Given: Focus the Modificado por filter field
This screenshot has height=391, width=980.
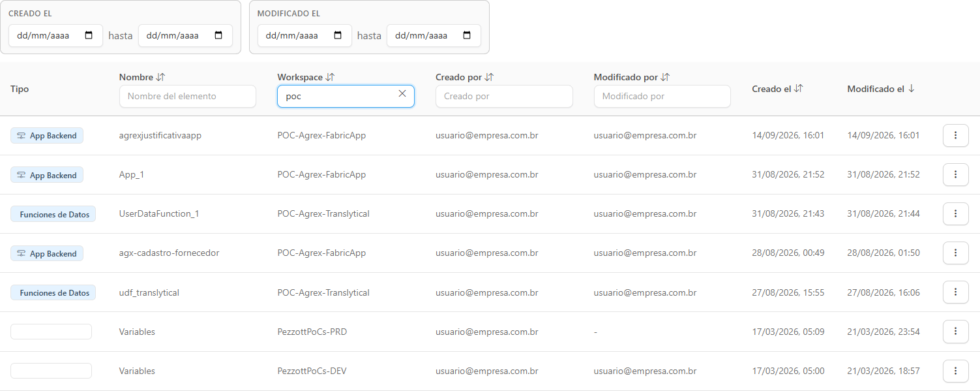Looking at the screenshot, I should point(662,96).
